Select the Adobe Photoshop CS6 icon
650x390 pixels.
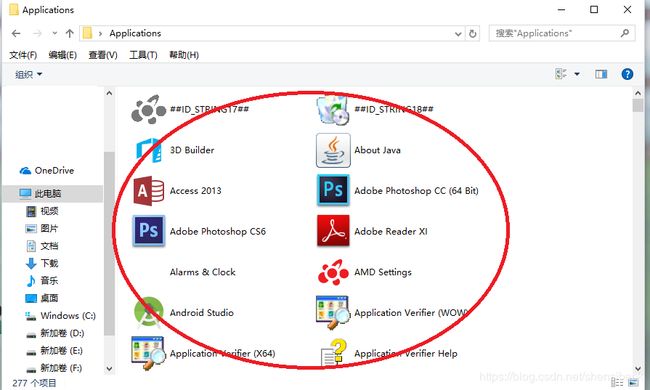[x=148, y=231]
